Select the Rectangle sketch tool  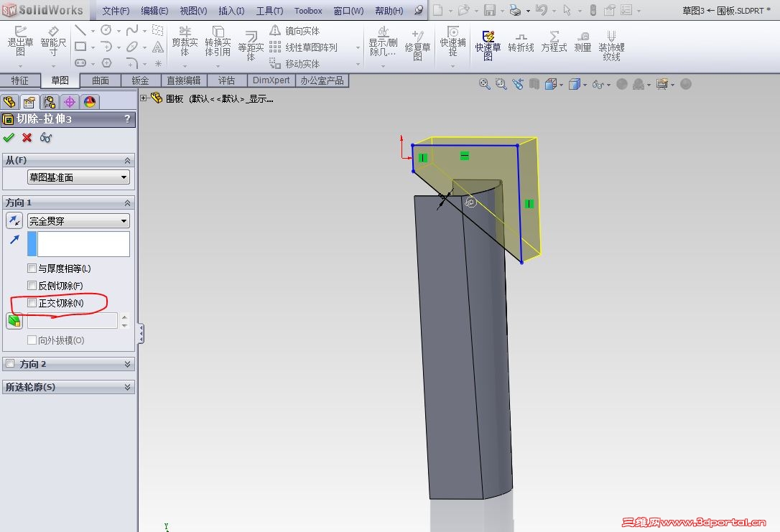point(80,47)
